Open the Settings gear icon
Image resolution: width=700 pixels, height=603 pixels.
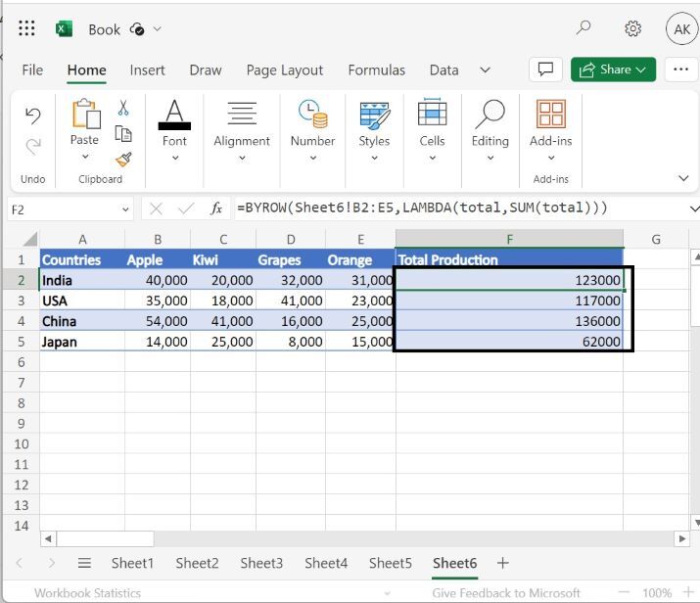coord(633,28)
